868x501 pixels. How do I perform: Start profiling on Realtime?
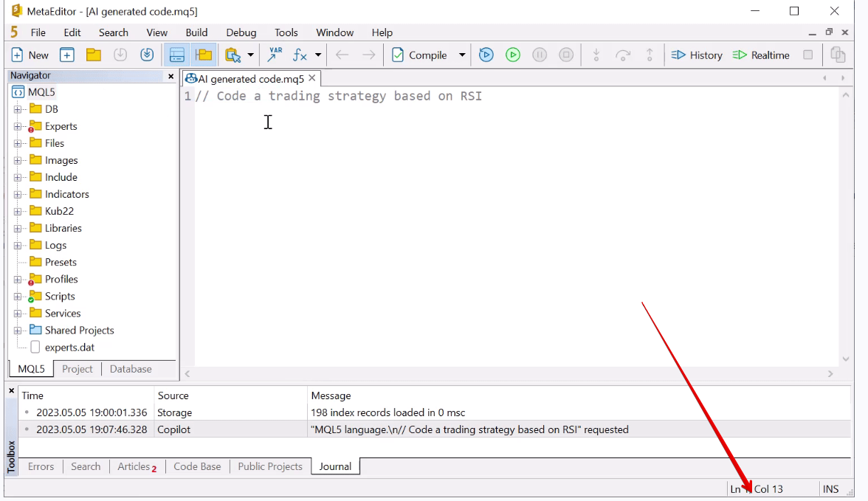pyautogui.click(x=760, y=55)
